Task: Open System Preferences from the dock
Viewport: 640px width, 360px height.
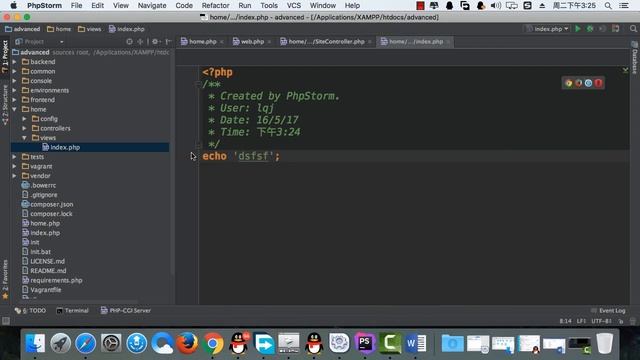Action: click(x=111, y=343)
